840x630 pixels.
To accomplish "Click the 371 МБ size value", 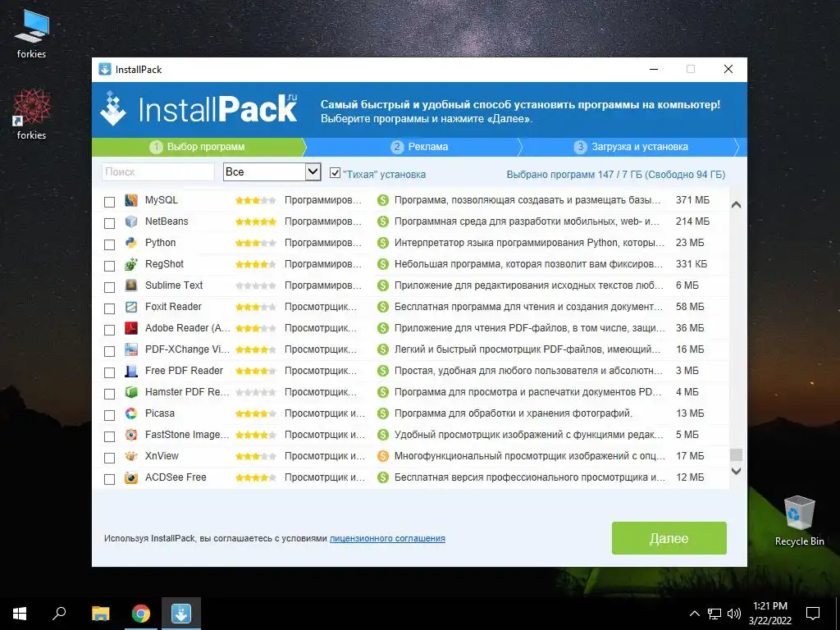I will [x=692, y=200].
